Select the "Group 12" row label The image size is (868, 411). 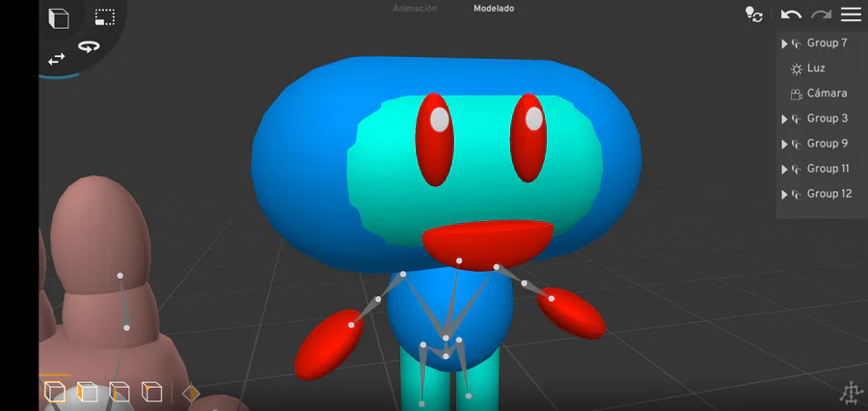[829, 194]
